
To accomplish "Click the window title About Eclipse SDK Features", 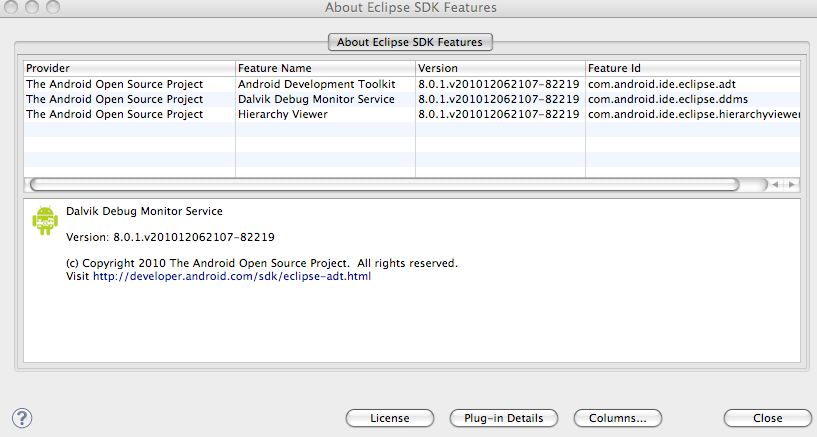I will point(411,8).
